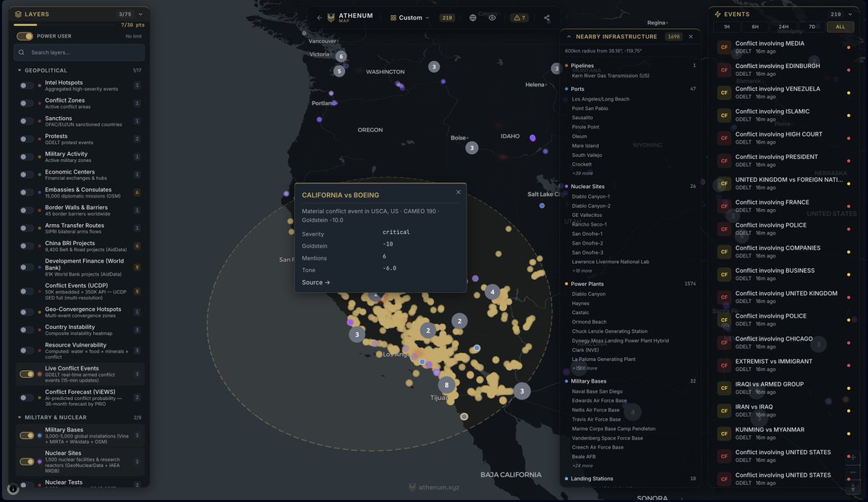This screenshot has width=868, height=502.
Task: Select the 1H events time tab
Action: (726, 27)
